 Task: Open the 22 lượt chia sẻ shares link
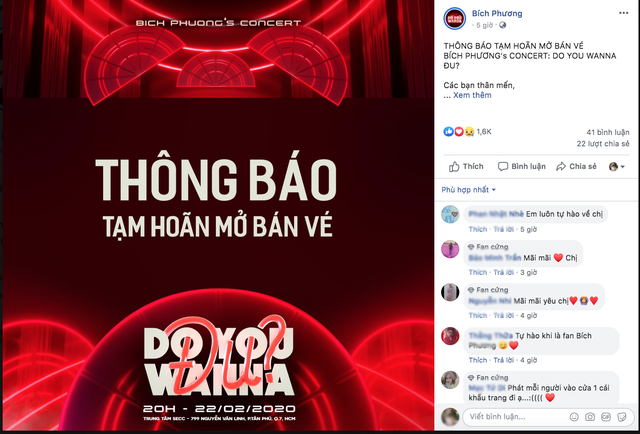tap(602, 144)
